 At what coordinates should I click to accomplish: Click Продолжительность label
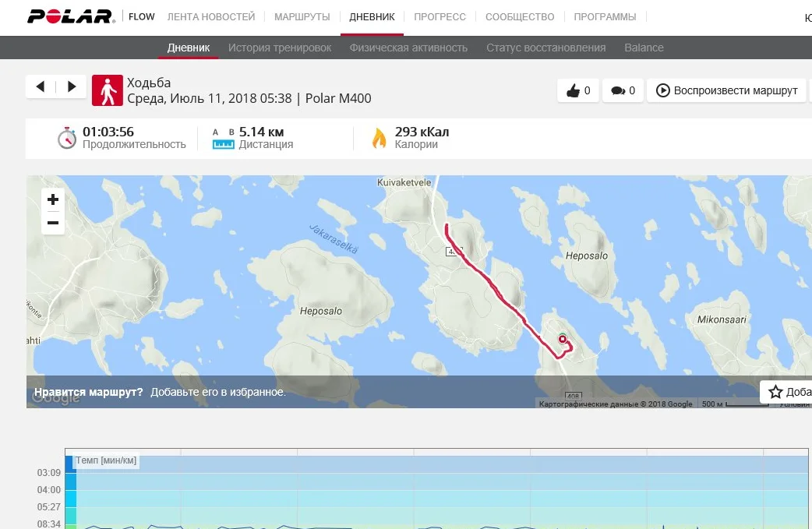click(x=134, y=144)
